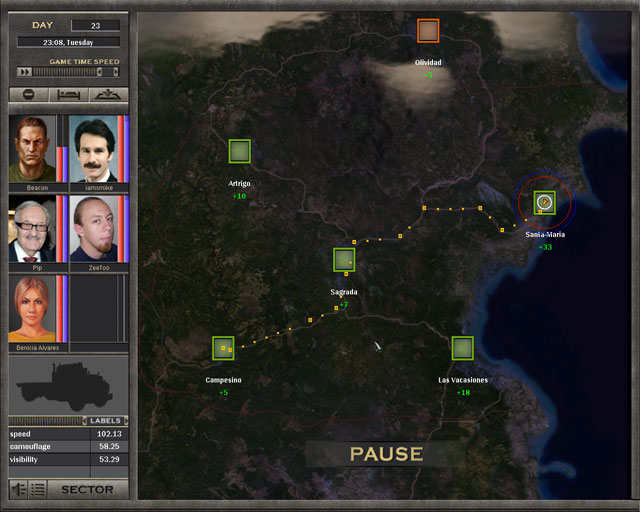Viewport: 640px width, 512px height.
Task: Click the Sagrada label text
Action: 344,292
